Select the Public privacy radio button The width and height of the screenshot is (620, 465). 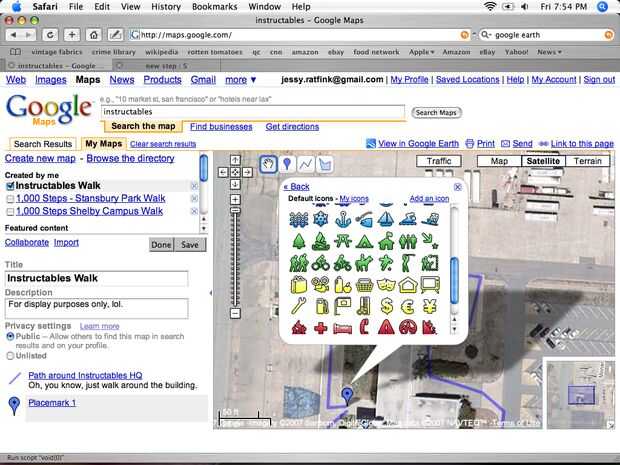10,336
